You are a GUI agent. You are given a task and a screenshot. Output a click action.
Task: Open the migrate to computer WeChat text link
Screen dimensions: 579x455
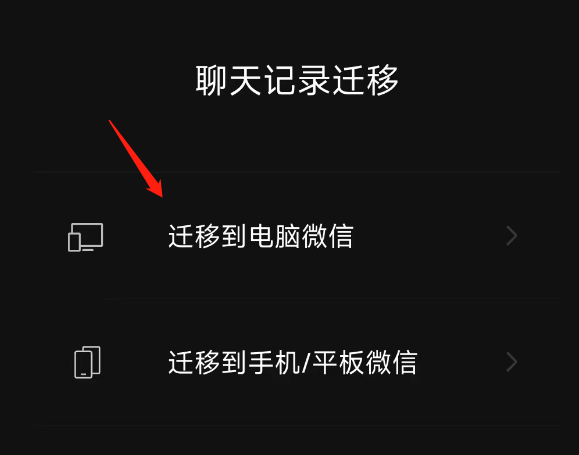(x=261, y=236)
